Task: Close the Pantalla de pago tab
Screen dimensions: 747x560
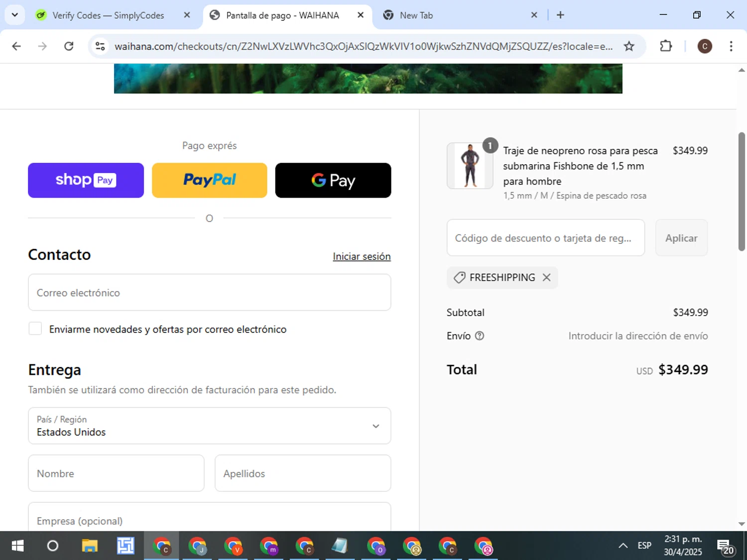Action: pyautogui.click(x=361, y=15)
